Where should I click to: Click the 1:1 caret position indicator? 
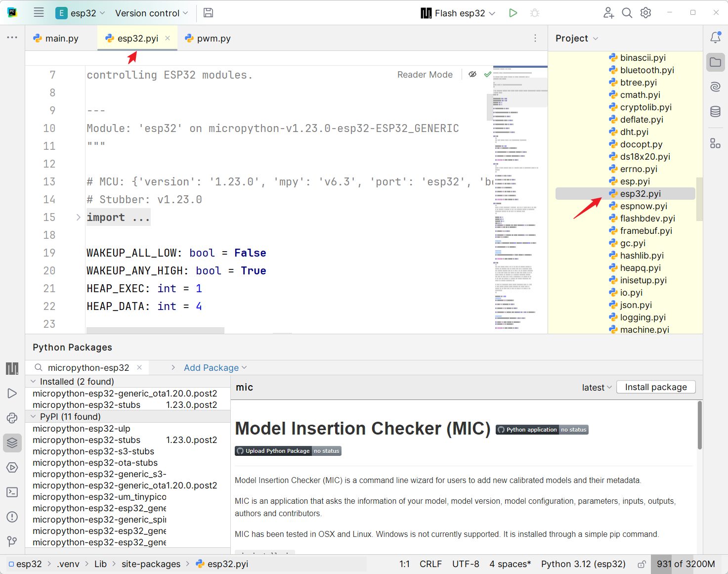coord(404,564)
